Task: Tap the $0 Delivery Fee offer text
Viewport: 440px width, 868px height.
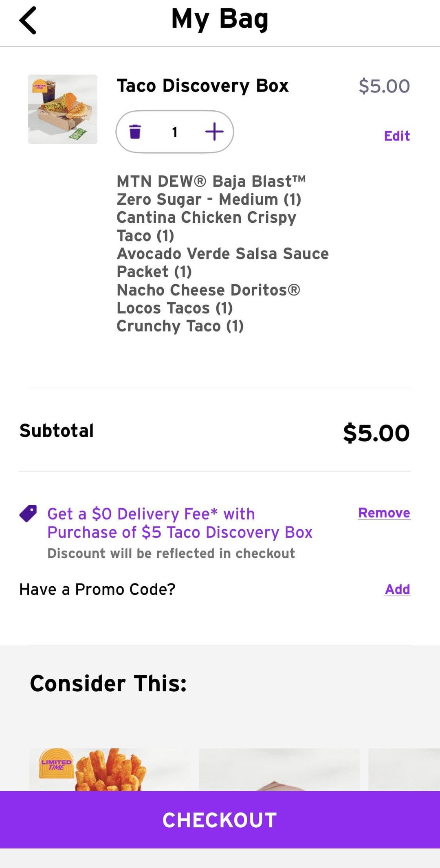Action: [x=180, y=523]
